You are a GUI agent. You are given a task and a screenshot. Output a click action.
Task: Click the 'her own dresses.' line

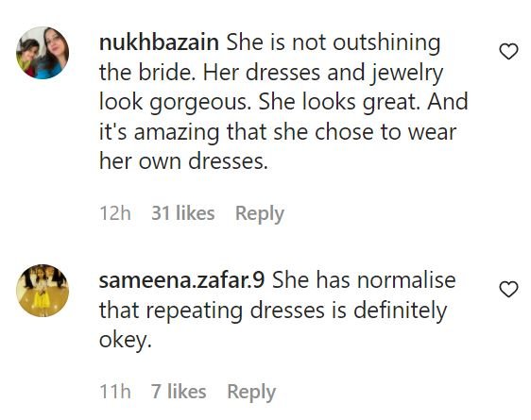click(183, 161)
